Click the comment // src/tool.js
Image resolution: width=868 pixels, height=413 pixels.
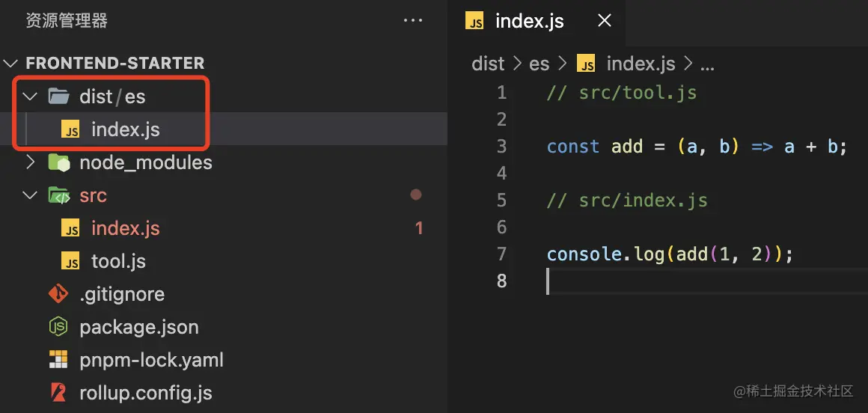pos(622,93)
